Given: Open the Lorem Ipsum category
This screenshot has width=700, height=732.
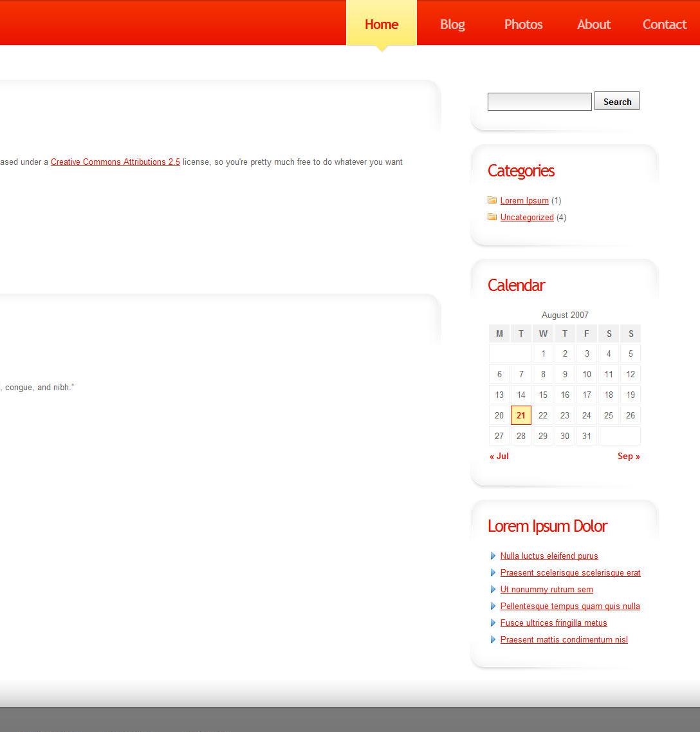Looking at the screenshot, I should click(x=524, y=201).
